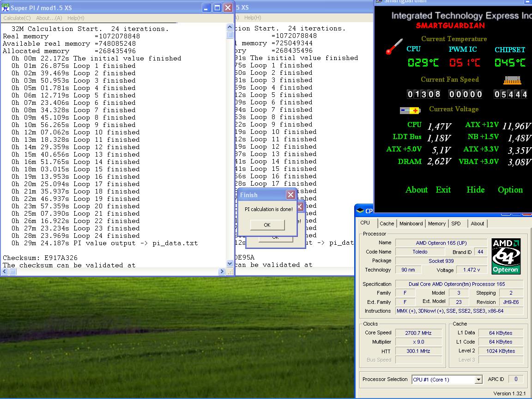Open the Processor Selection dropdown
This screenshot has height=399, width=532.
[x=478, y=380]
